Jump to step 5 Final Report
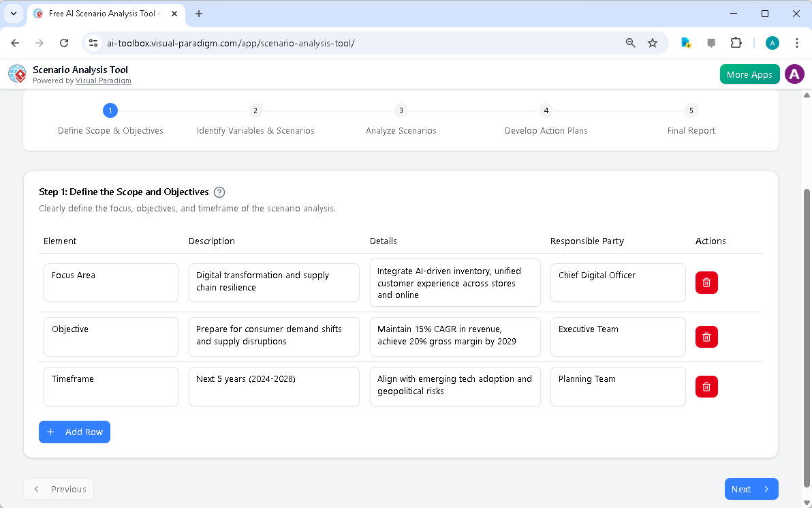 click(691, 110)
